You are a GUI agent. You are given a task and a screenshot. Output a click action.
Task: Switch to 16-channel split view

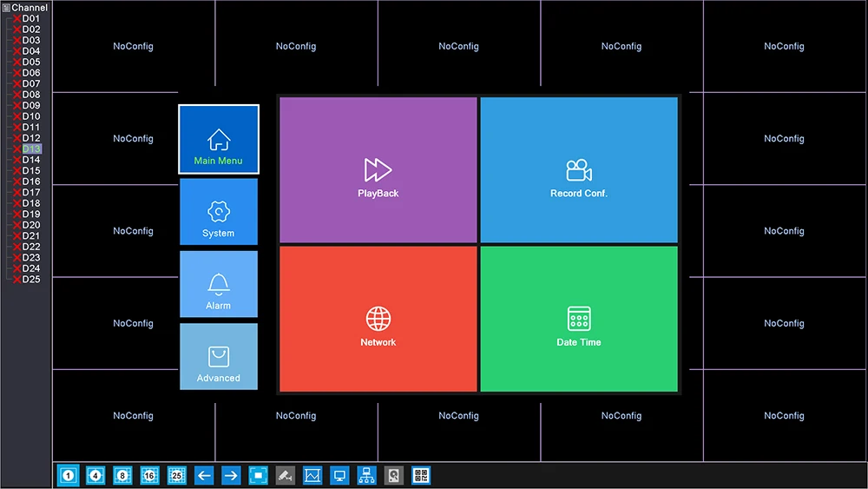(149, 475)
